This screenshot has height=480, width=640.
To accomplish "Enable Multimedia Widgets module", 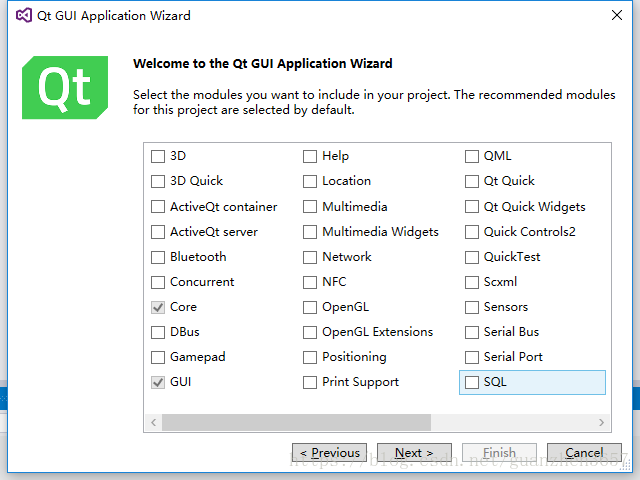I will point(310,232).
